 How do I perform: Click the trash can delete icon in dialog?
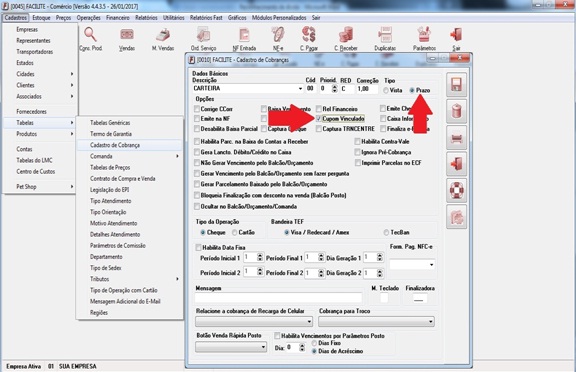point(456,111)
